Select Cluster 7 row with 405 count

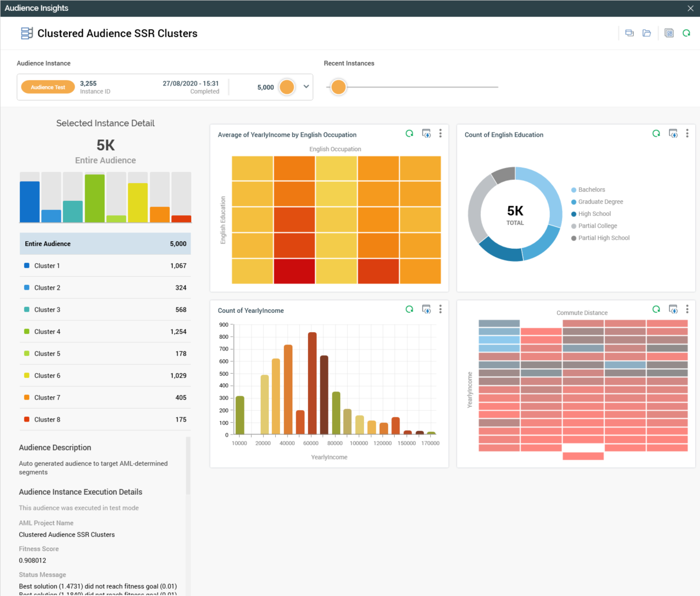coord(105,398)
